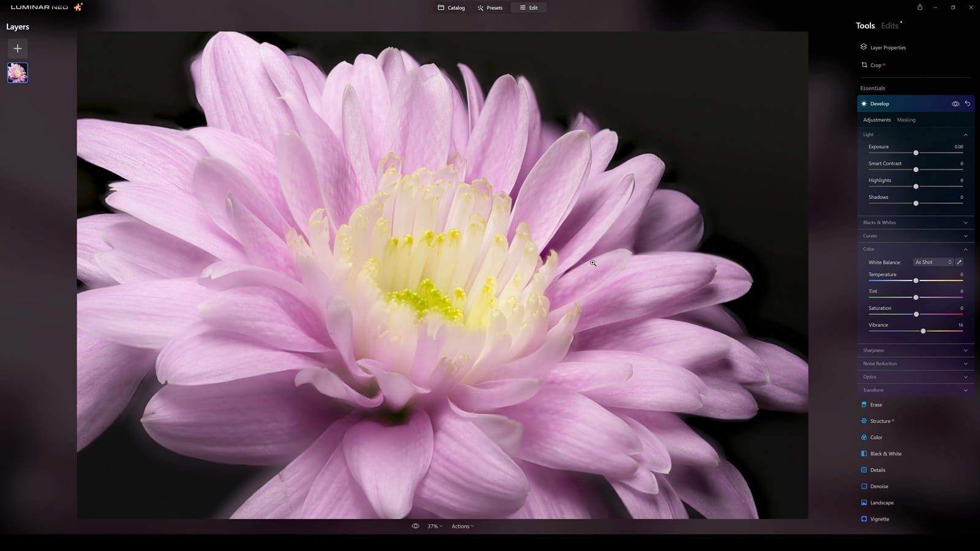980x551 pixels.
Task: Reset the Develop tool adjustments
Action: click(x=967, y=103)
